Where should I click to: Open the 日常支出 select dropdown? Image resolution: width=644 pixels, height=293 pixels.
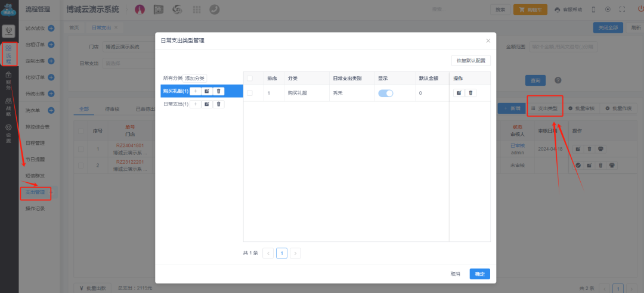pos(129,64)
